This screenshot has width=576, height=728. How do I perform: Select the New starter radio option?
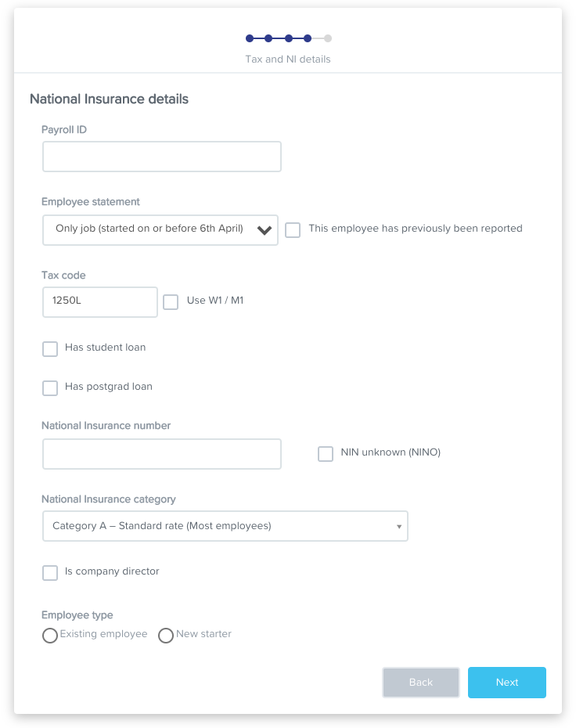pyautogui.click(x=166, y=635)
